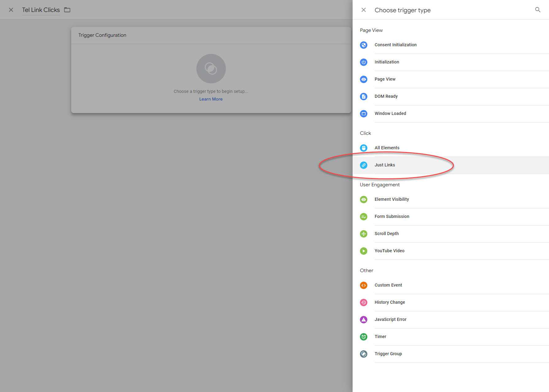The image size is (549, 392).
Task: Open the Learn More link
Action: [211, 99]
